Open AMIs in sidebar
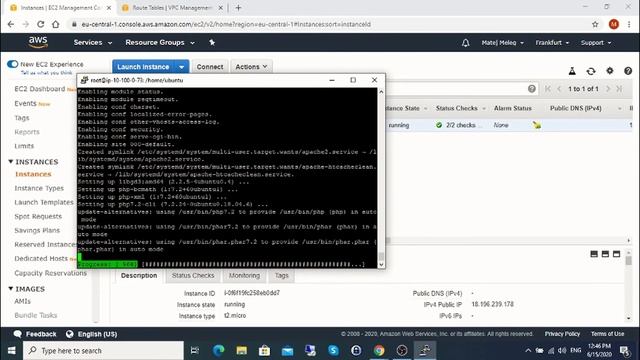Image resolution: width=640 pixels, height=360 pixels. [x=22, y=301]
